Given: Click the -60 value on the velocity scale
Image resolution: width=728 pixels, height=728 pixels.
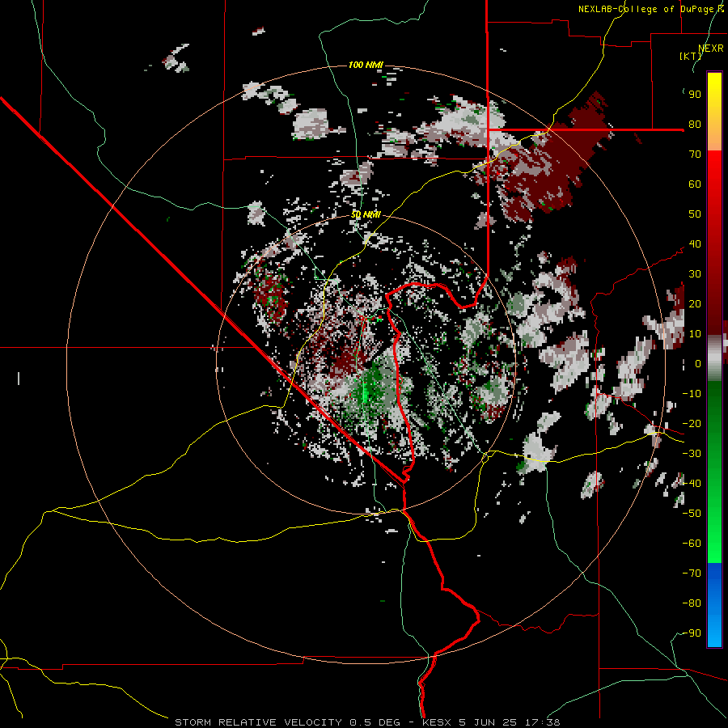Looking at the screenshot, I should [x=692, y=544].
